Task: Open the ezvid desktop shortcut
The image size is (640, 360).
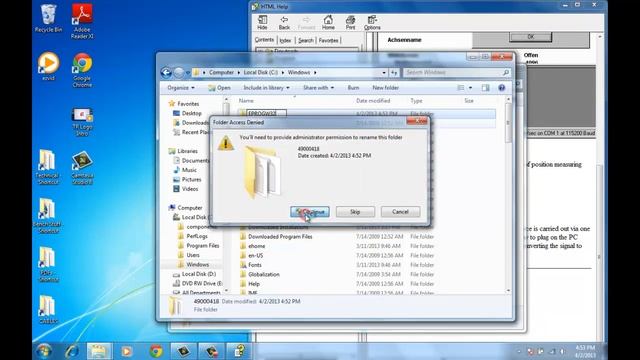Action: point(48,66)
